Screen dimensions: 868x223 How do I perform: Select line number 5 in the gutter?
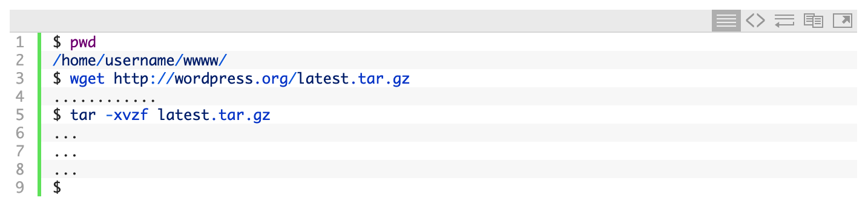pos(20,115)
